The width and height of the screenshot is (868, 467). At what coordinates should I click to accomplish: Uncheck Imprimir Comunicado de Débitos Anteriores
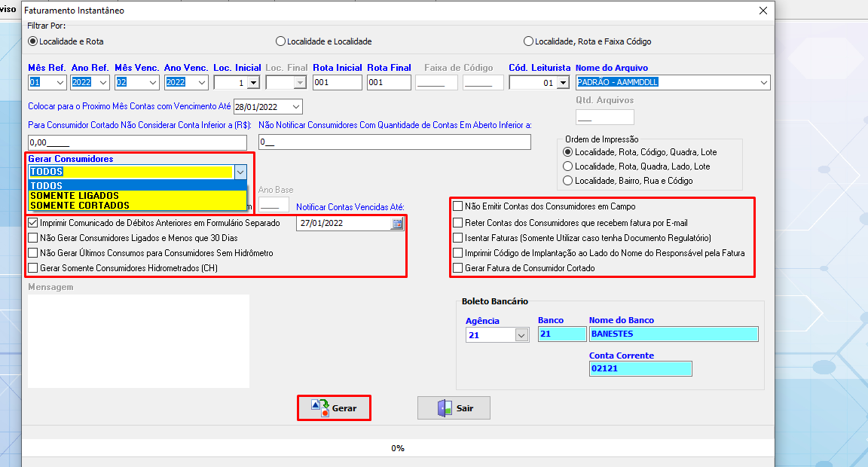(32, 223)
